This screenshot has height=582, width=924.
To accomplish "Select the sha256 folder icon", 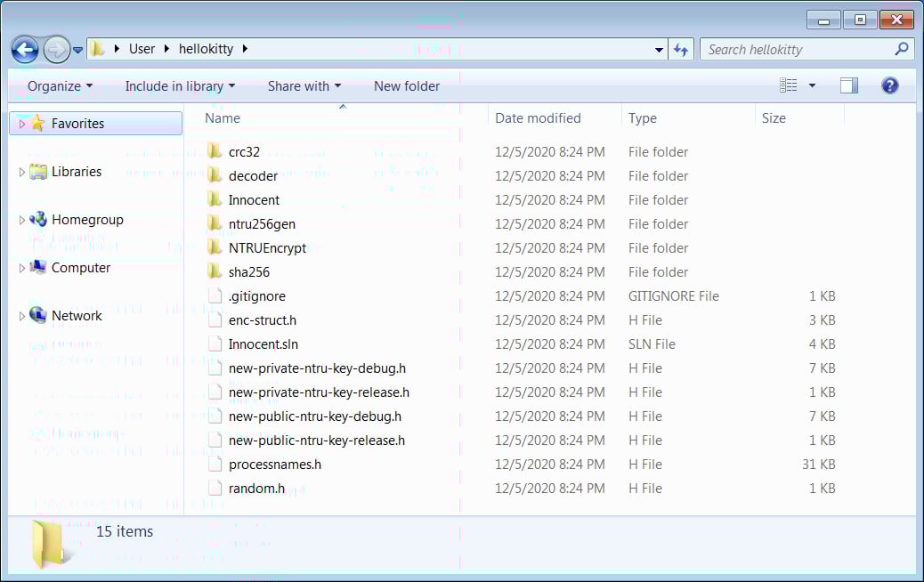I will coord(215,271).
